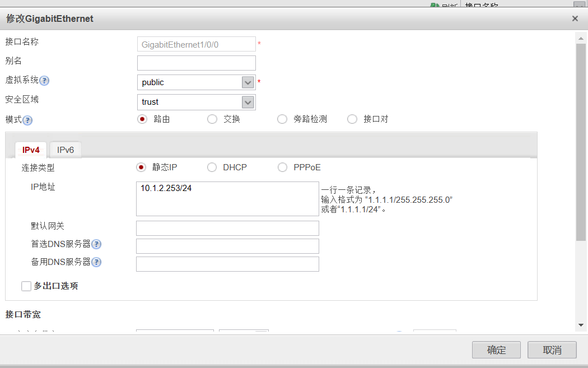The height and width of the screenshot is (368, 588).
Task: Open help icon next to 模式
Action: click(27, 120)
